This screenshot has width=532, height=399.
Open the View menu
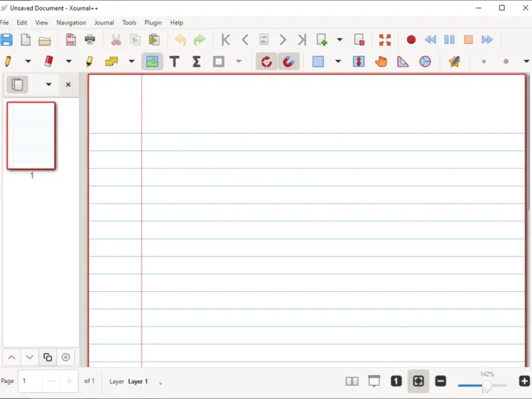click(41, 23)
